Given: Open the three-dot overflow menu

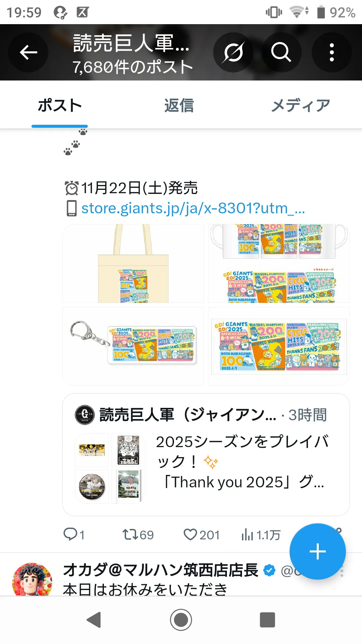Looking at the screenshot, I should (x=331, y=52).
